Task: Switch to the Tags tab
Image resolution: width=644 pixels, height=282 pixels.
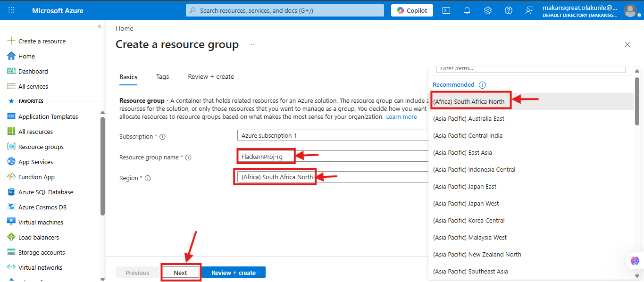Action: tap(162, 76)
